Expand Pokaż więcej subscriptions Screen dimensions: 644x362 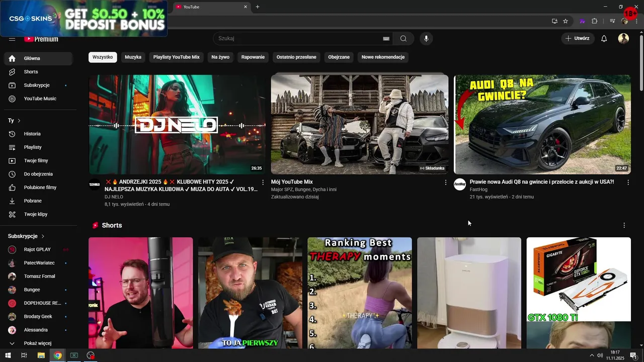point(38,343)
